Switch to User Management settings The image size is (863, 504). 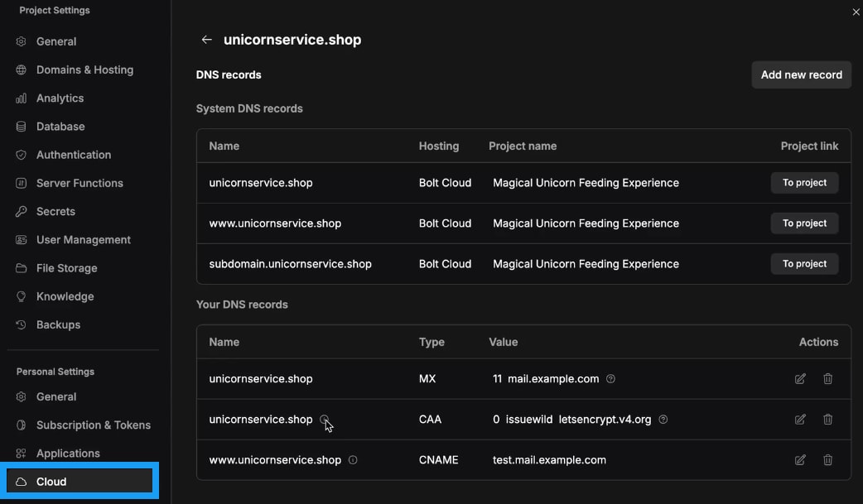coord(83,239)
